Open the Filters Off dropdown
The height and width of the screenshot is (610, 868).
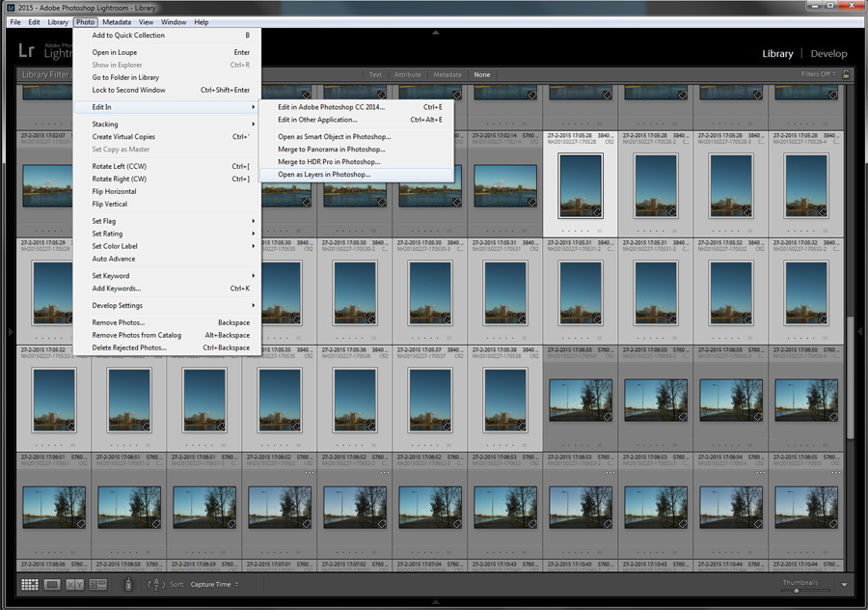(818, 74)
